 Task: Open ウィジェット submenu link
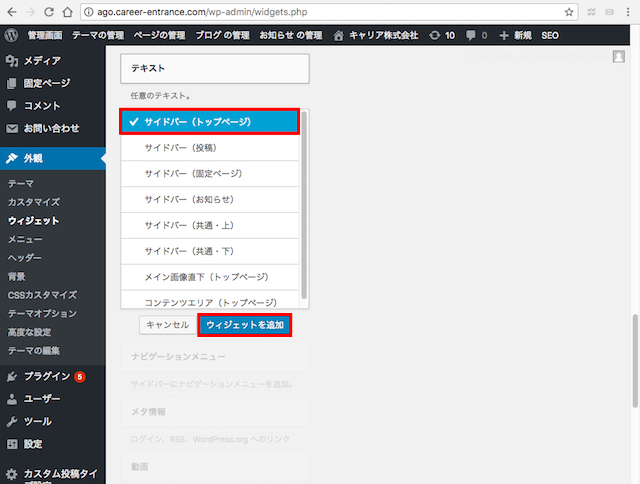(34, 221)
